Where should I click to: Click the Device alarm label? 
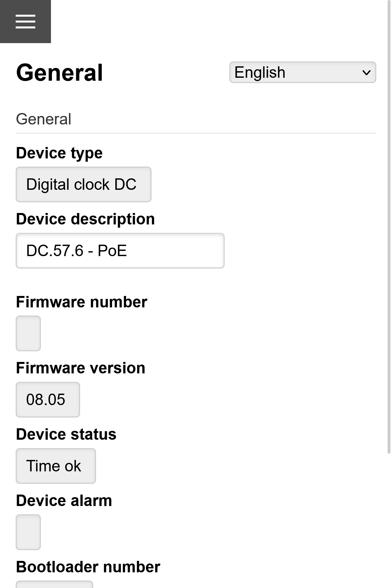64,500
